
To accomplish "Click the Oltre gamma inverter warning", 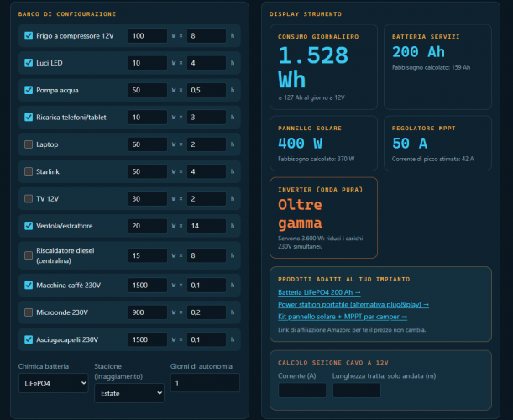I will (x=300, y=213).
